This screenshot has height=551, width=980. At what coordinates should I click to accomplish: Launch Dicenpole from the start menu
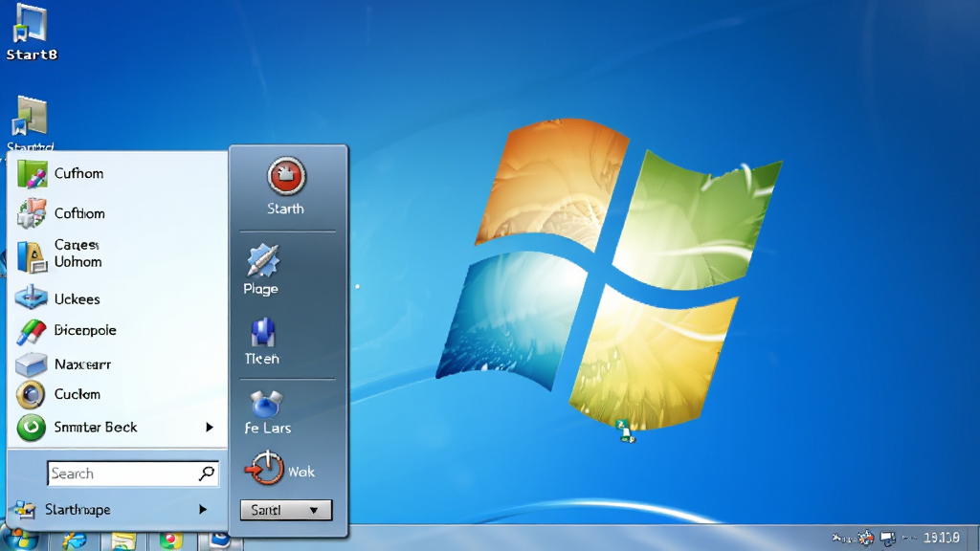[x=118, y=330]
